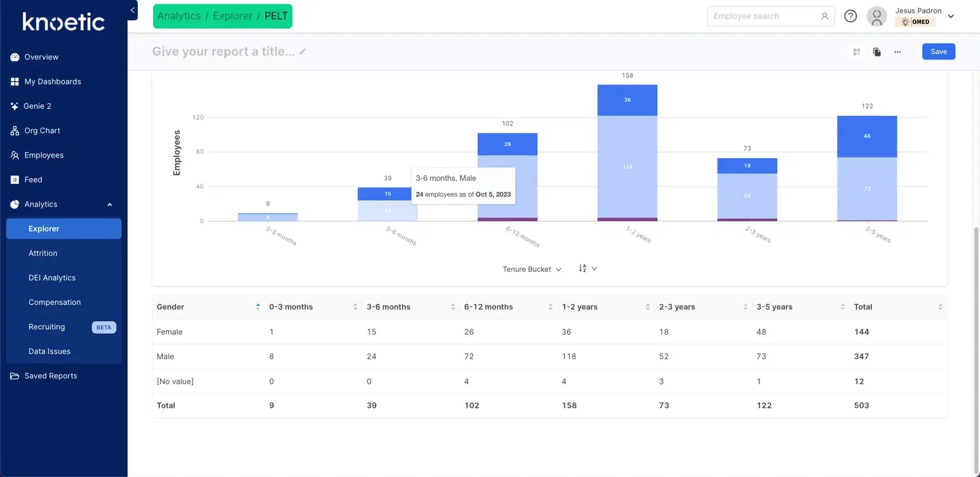The height and width of the screenshot is (477, 980).
Task: Click the Analytics pie chart icon
Action: pos(15,204)
